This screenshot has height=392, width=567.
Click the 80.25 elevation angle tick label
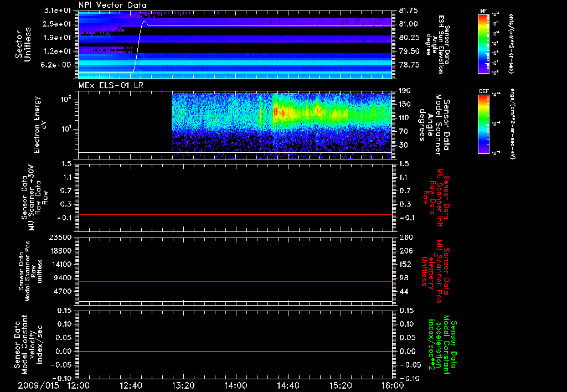click(x=408, y=38)
